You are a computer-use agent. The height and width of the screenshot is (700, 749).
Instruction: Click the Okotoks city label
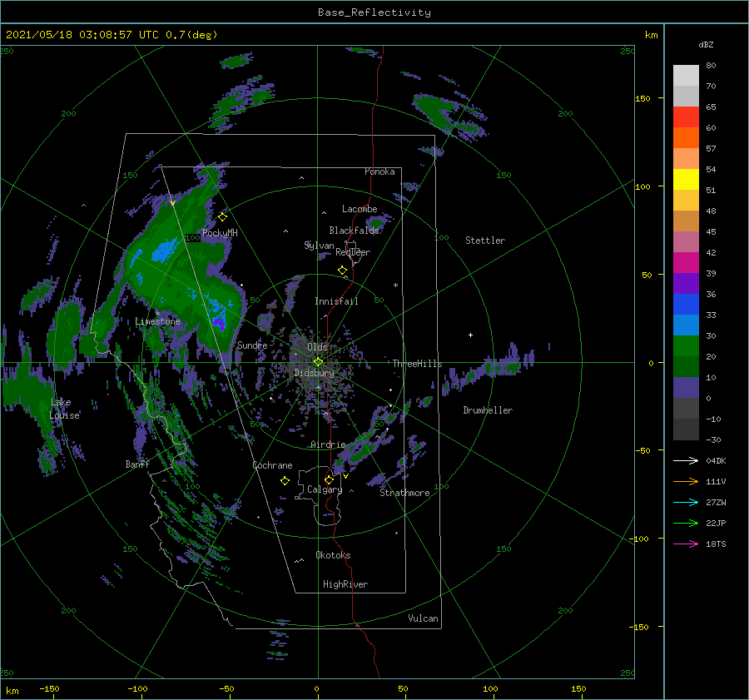click(x=333, y=555)
